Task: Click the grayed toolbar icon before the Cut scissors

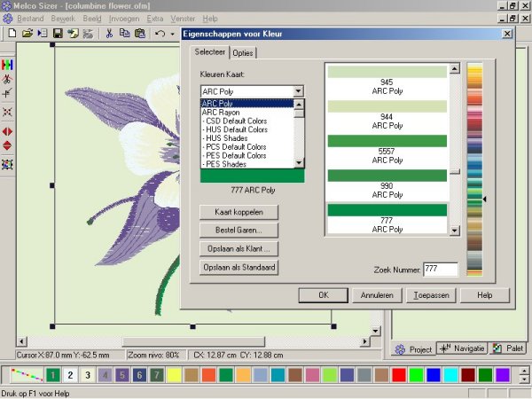Action: [x=88, y=34]
